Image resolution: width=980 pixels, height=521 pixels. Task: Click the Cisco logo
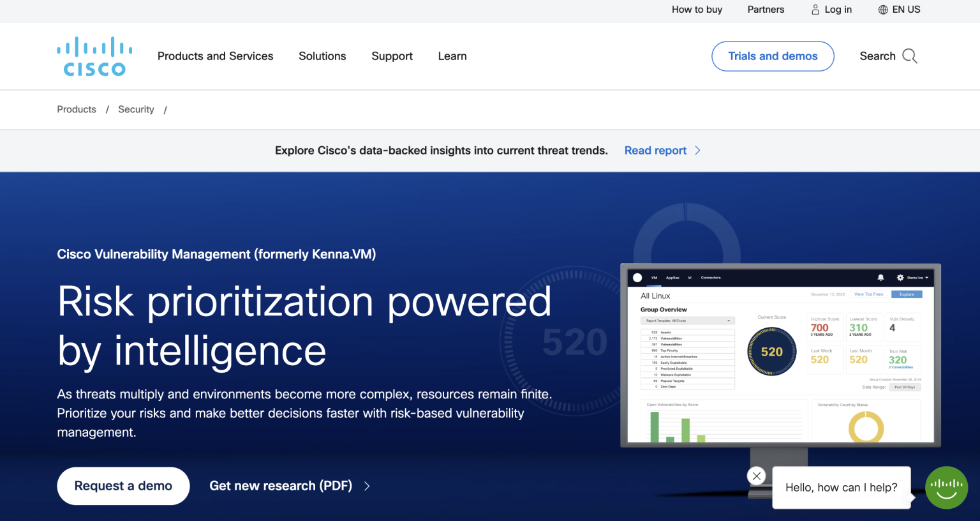coord(94,56)
